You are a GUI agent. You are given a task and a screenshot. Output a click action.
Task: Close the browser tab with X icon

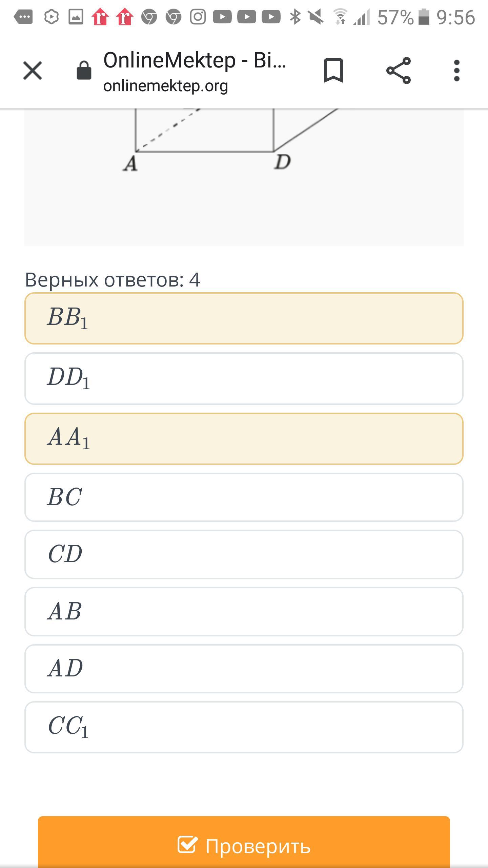click(33, 71)
